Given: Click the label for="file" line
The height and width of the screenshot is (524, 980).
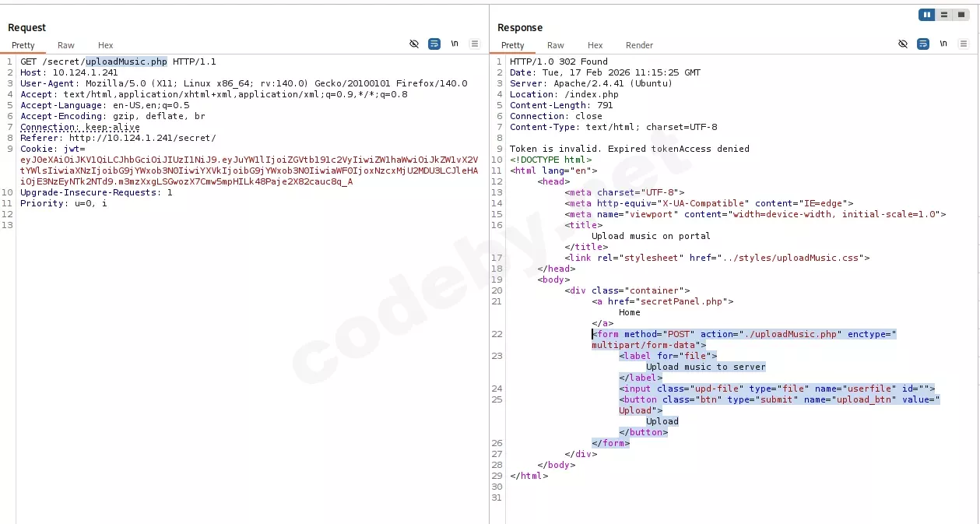Looking at the screenshot, I should point(668,356).
